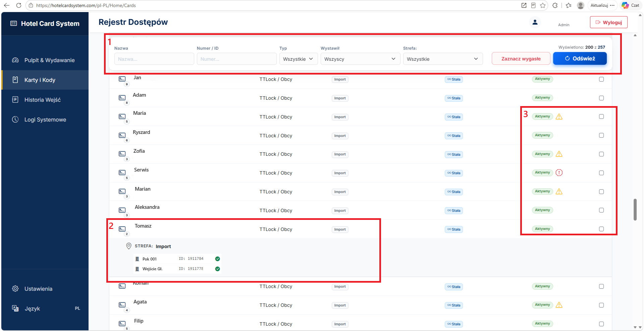
Task: Click the vertical scrollbar thumb of the list
Action: tap(635, 210)
